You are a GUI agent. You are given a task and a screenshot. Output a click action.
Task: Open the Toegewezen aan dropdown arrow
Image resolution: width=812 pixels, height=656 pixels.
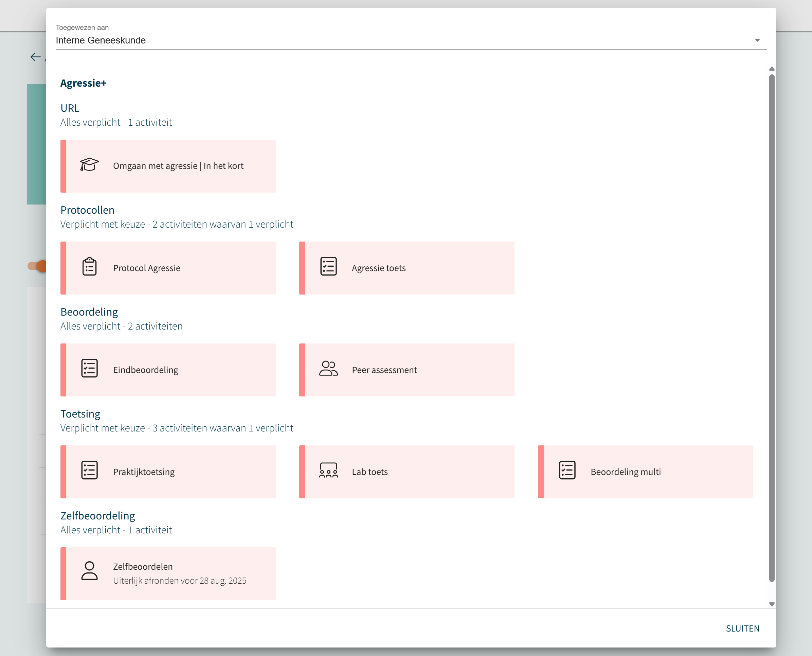(x=757, y=40)
